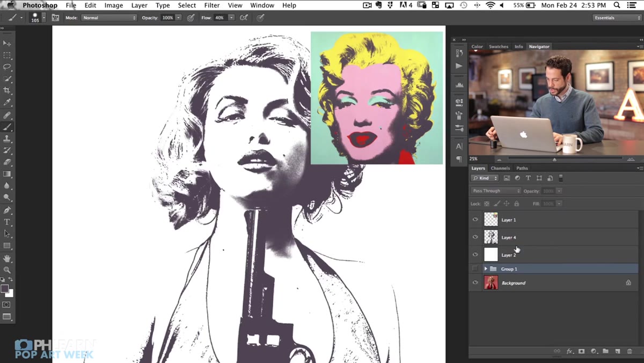The image size is (644, 363).
Task: Enable airbrush-style build-up
Action: click(244, 18)
